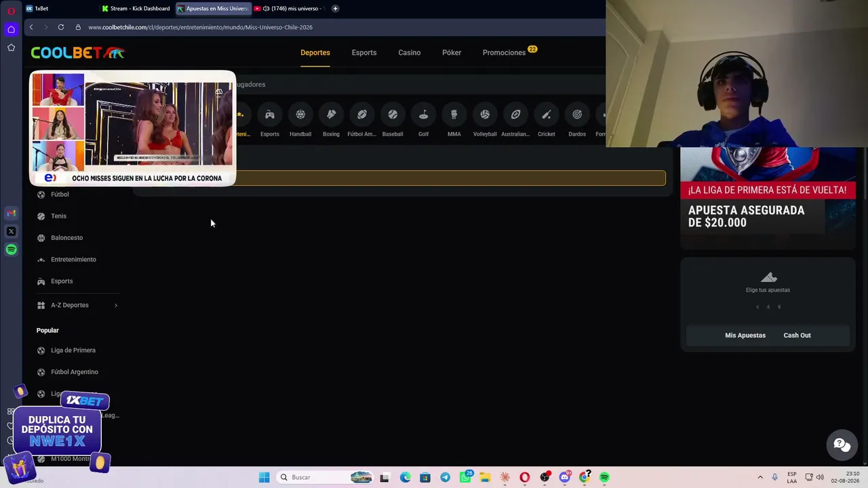Open the Mis Apuestas tab
The width and height of the screenshot is (868, 488).
[x=745, y=335]
